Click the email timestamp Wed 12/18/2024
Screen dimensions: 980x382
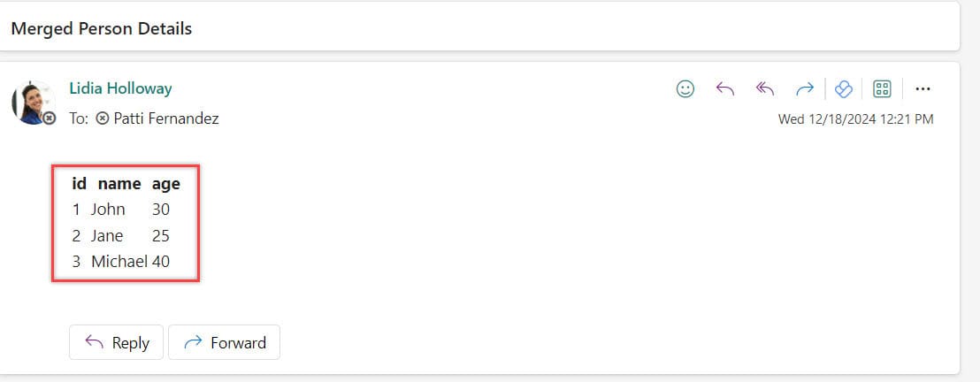pyautogui.click(x=855, y=119)
